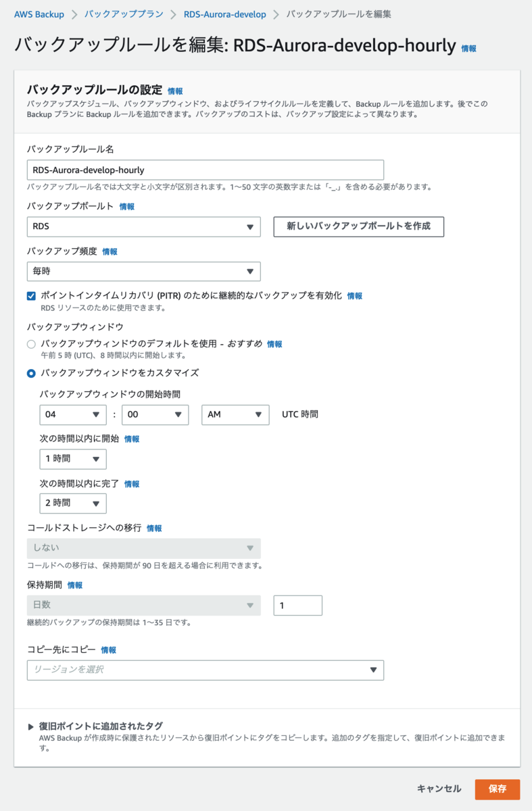Select default backup window radio button
This screenshot has height=811, width=532.
point(31,344)
